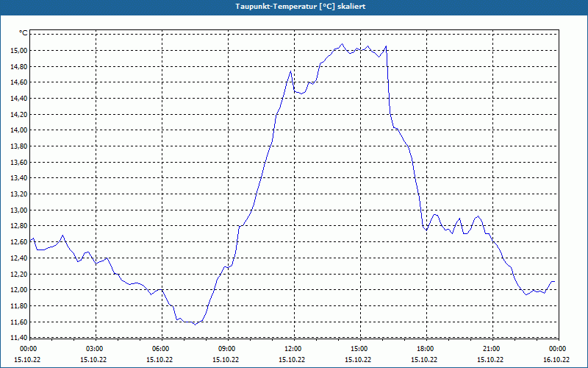Select the 13,40 y-axis value

(x=21, y=178)
